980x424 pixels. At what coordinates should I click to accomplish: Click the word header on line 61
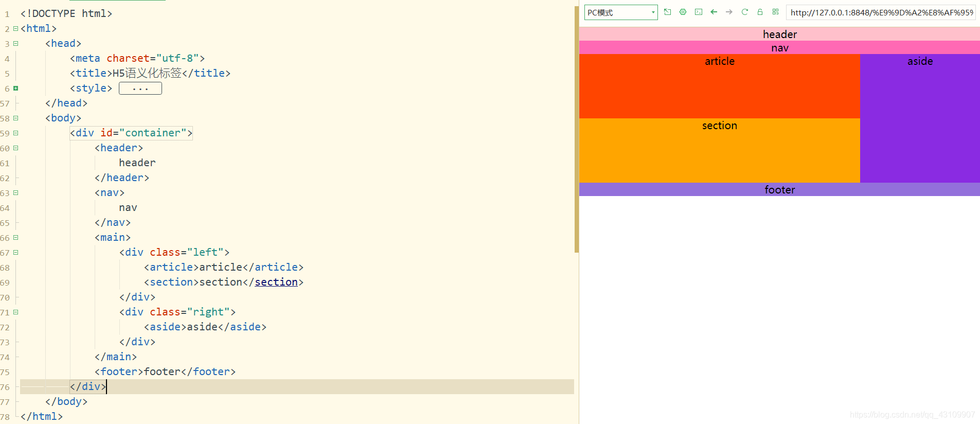(137, 163)
